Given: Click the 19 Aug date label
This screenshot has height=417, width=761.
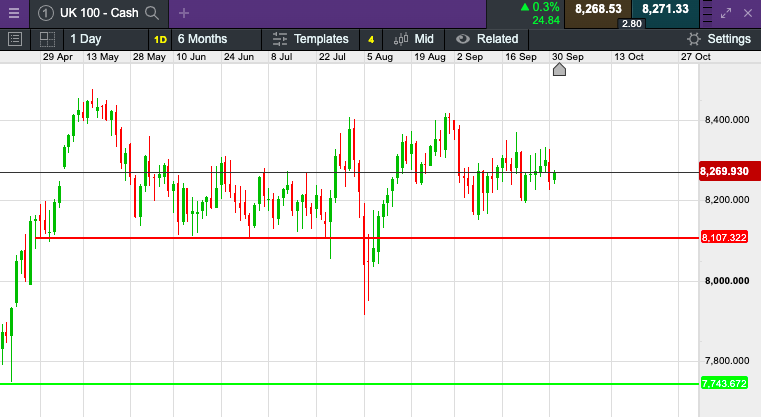Looking at the screenshot, I should [x=430, y=57].
